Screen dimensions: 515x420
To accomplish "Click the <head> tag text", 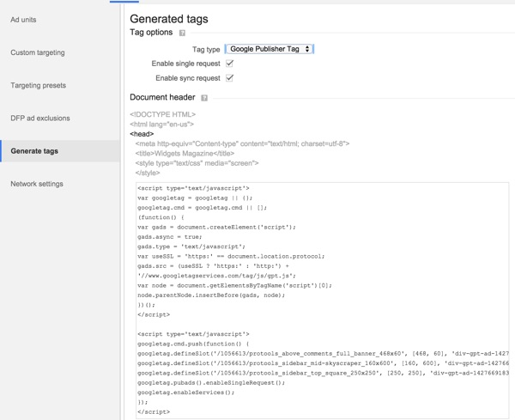I will pyautogui.click(x=142, y=134).
